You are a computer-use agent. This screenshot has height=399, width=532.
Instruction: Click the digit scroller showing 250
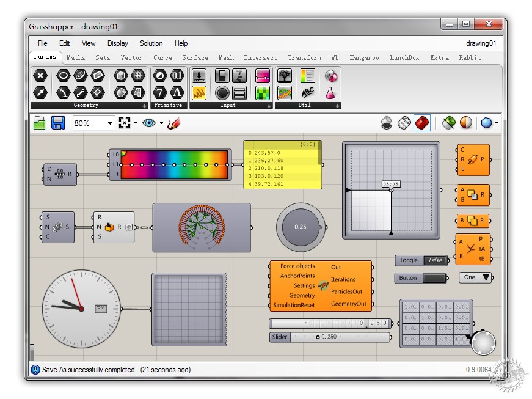click(x=330, y=323)
